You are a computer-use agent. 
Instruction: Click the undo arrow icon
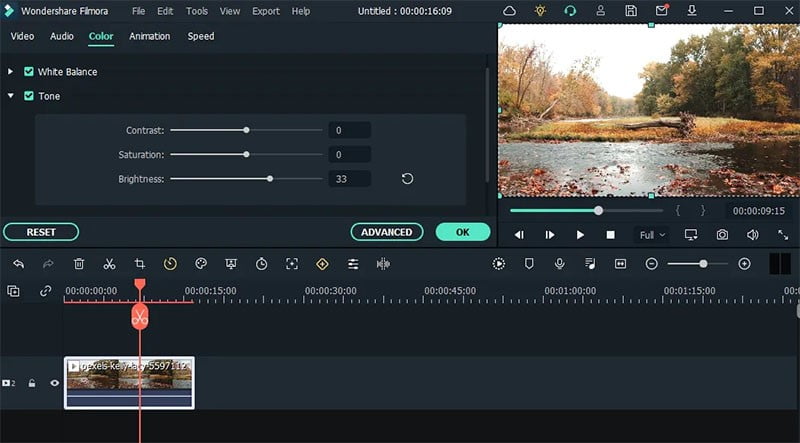(x=19, y=264)
